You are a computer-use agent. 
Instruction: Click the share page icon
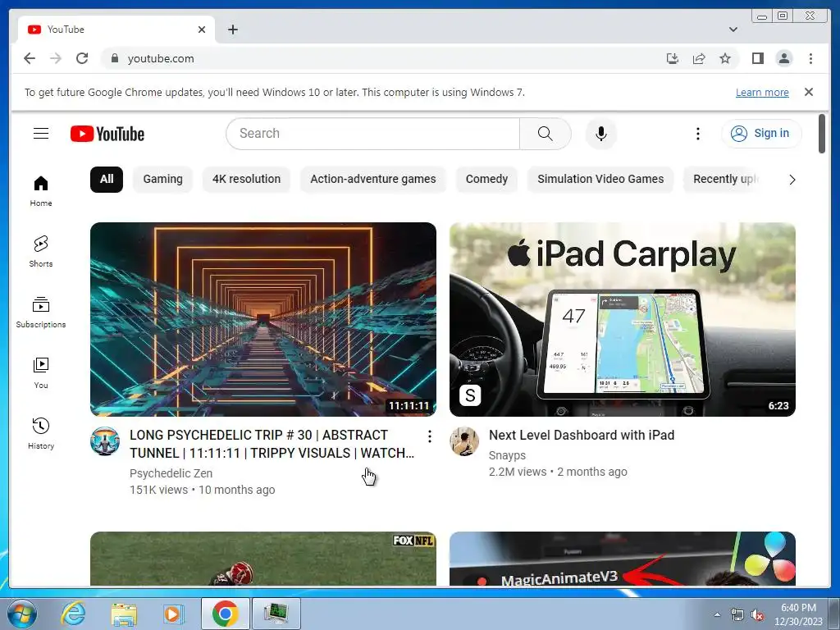click(x=699, y=58)
